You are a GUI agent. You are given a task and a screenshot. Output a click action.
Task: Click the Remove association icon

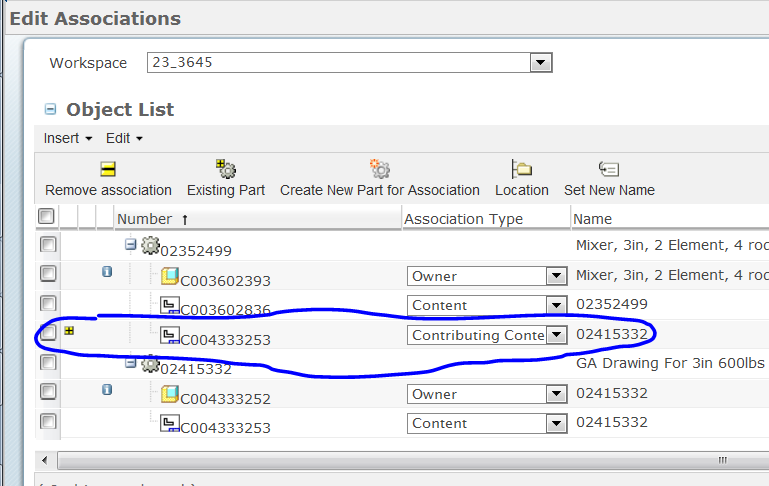[x=108, y=169]
